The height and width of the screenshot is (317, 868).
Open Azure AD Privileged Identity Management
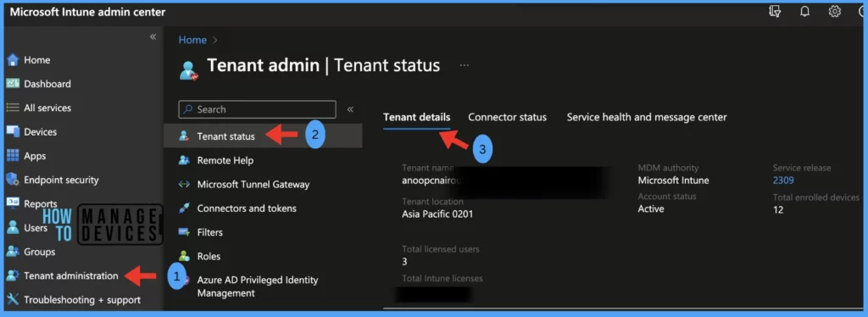(258, 286)
